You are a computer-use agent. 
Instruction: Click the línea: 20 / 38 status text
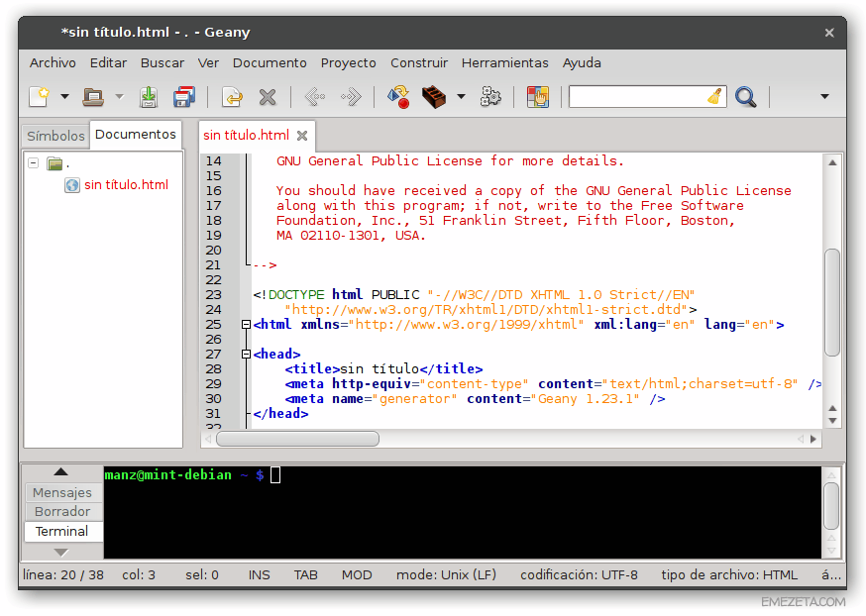click(63, 575)
